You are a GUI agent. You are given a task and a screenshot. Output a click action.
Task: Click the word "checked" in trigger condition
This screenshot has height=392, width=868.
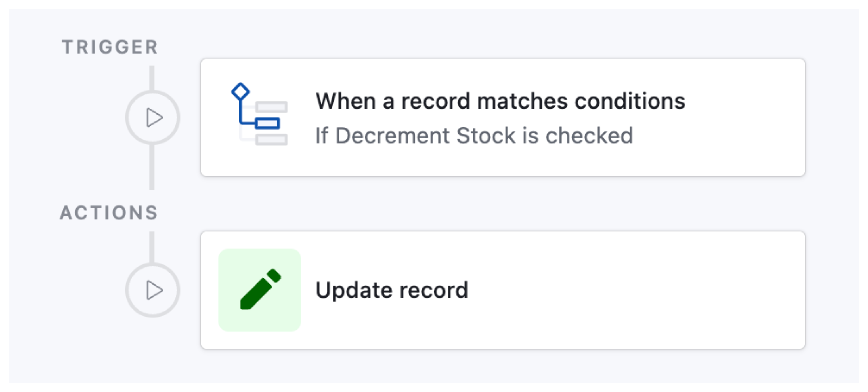coord(589,136)
